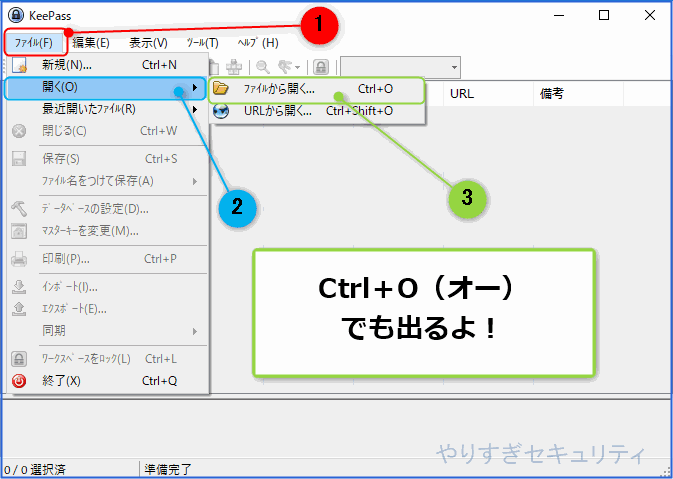Open the keys Show Entries toolbar dropdown
The width and height of the screenshot is (673, 479).
[289, 67]
